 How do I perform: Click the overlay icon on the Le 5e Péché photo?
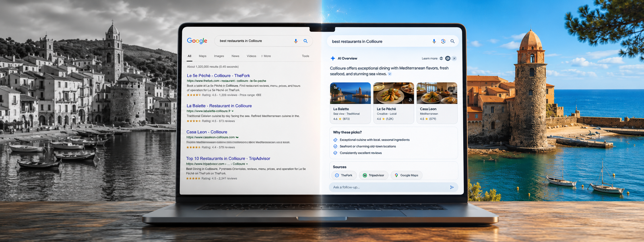410,100
